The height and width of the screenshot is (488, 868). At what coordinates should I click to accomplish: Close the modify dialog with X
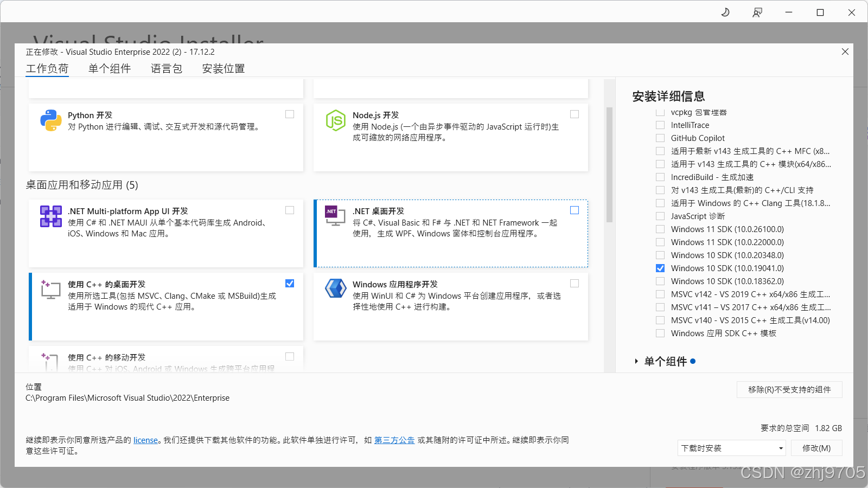pos(845,52)
